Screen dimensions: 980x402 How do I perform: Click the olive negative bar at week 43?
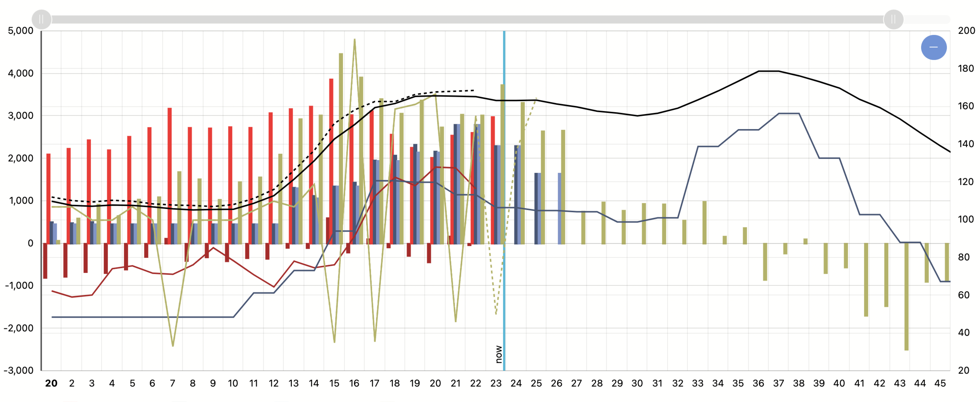(x=906, y=297)
